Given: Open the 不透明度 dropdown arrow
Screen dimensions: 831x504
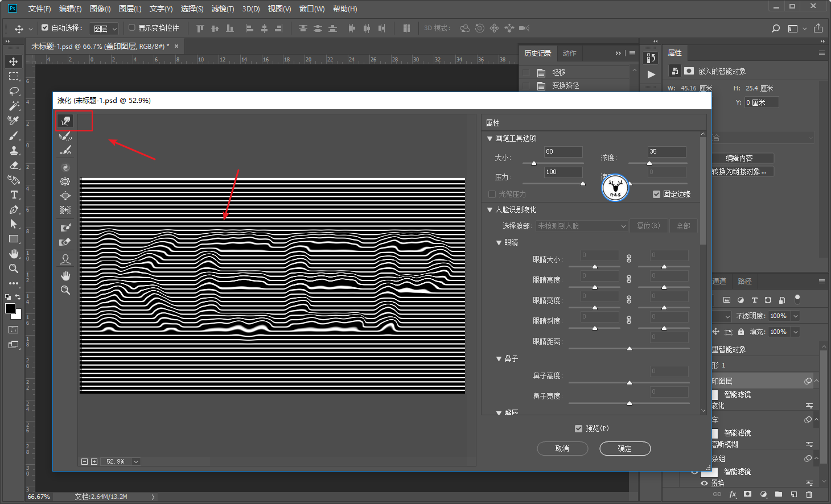Looking at the screenshot, I should (796, 316).
